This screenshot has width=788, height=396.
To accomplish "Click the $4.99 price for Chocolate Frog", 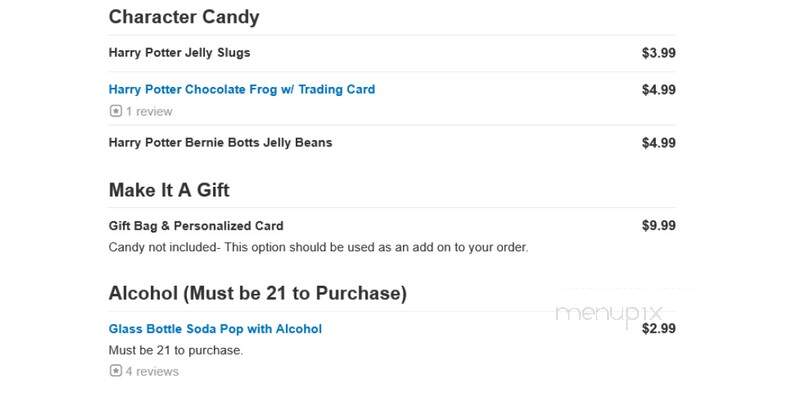I will 658,90.
